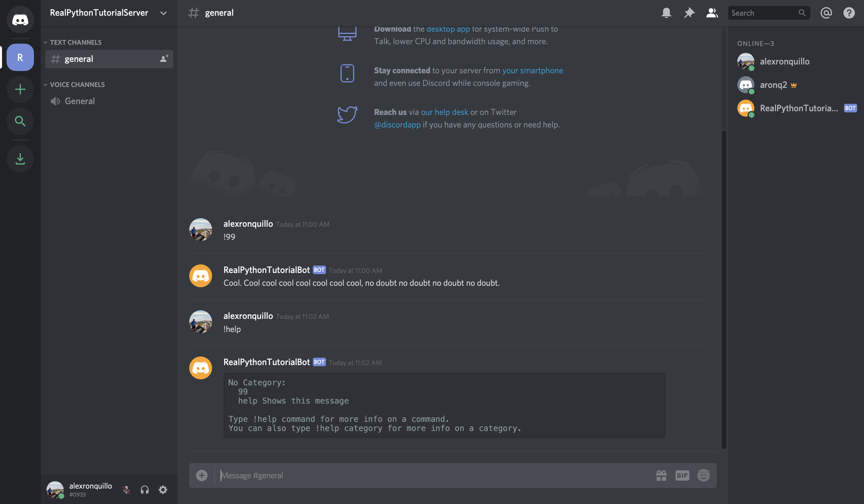Image resolution: width=864 pixels, height=504 pixels.
Task: Click the General voice channel
Action: click(x=79, y=100)
